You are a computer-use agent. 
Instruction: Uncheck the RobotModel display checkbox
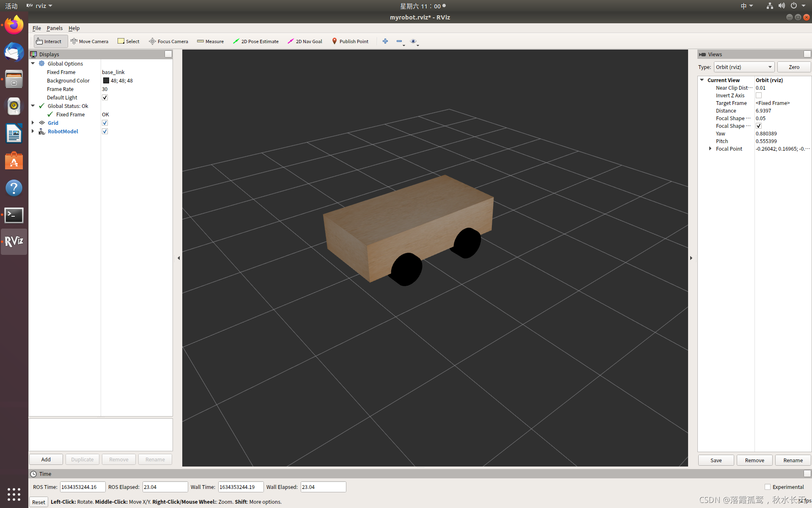pyautogui.click(x=105, y=131)
